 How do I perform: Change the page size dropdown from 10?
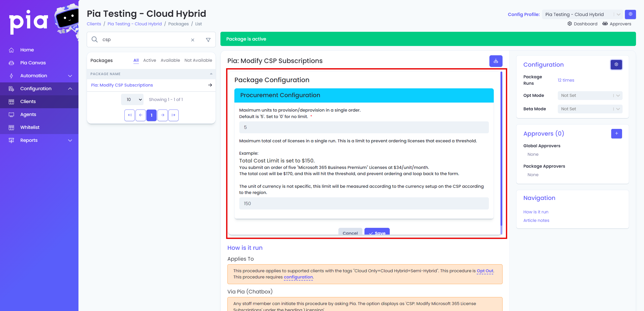132,99
